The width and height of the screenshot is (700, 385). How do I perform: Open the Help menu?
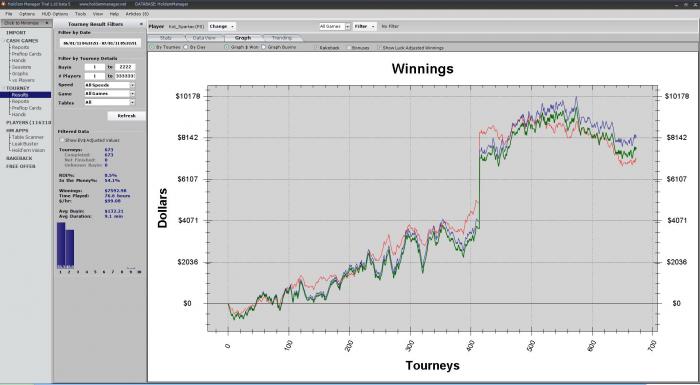[x=114, y=14]
